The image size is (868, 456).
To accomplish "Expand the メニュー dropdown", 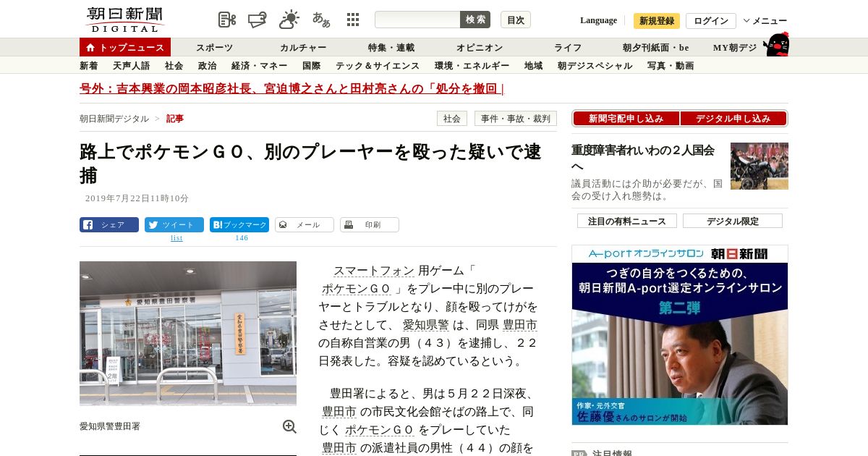I will pos(765,20).
